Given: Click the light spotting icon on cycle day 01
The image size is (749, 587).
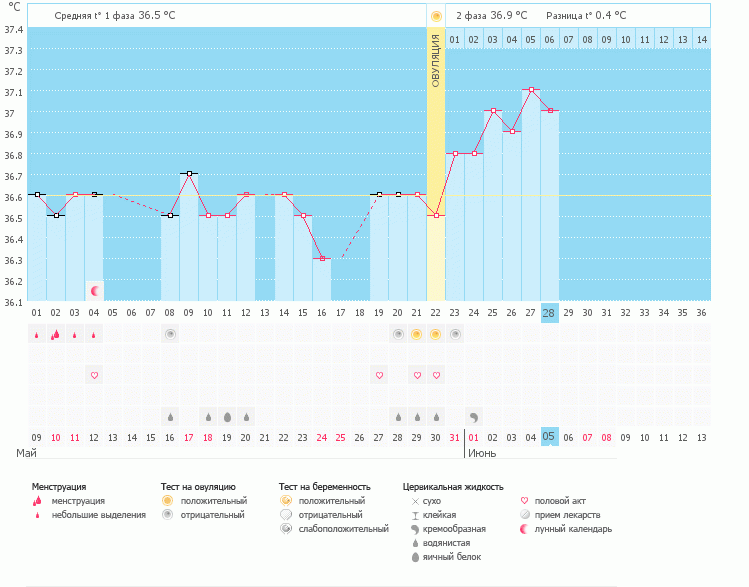Looking at the screenshot, I should click(x=37, y=335).
